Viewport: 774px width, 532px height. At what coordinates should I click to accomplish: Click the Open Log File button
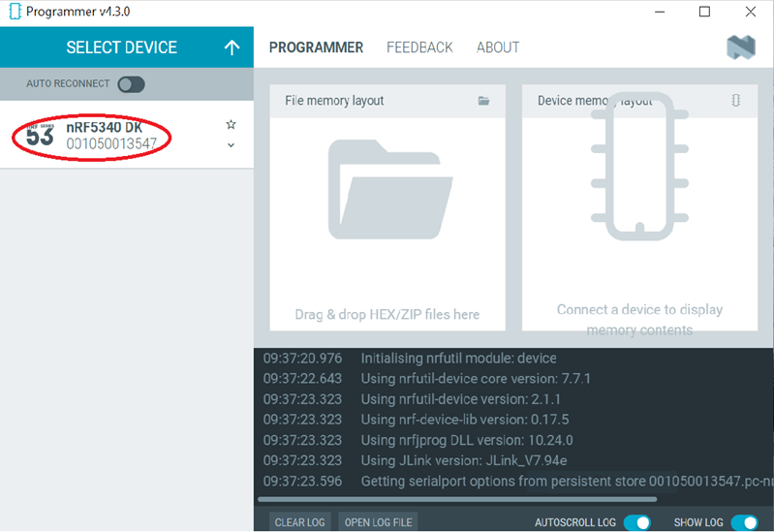tap(378, 522)
